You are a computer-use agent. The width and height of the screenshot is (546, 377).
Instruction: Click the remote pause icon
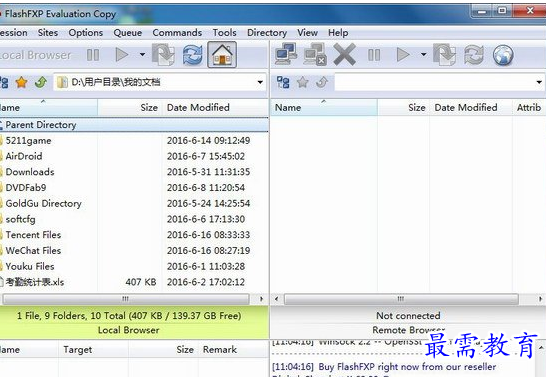(374, 55)
